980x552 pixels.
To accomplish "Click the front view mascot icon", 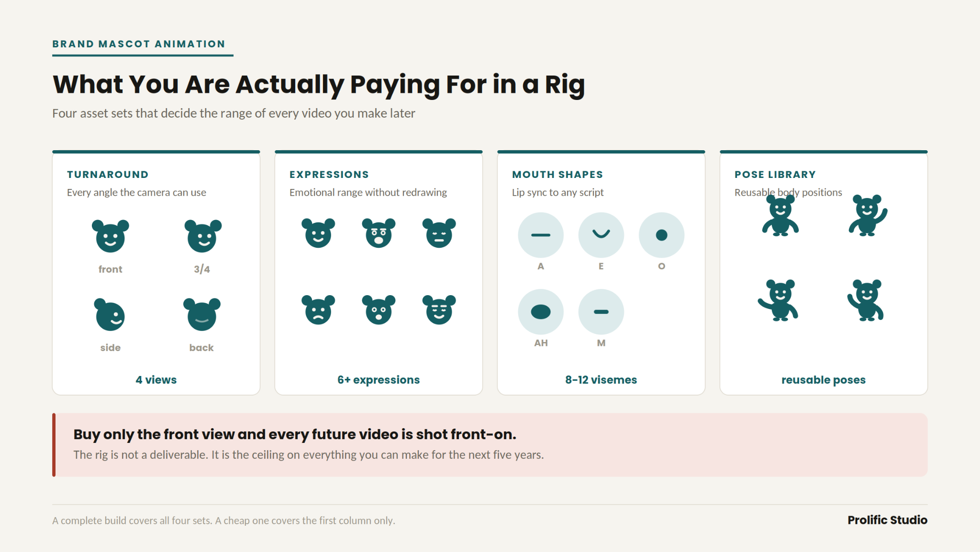I will 110,236.
